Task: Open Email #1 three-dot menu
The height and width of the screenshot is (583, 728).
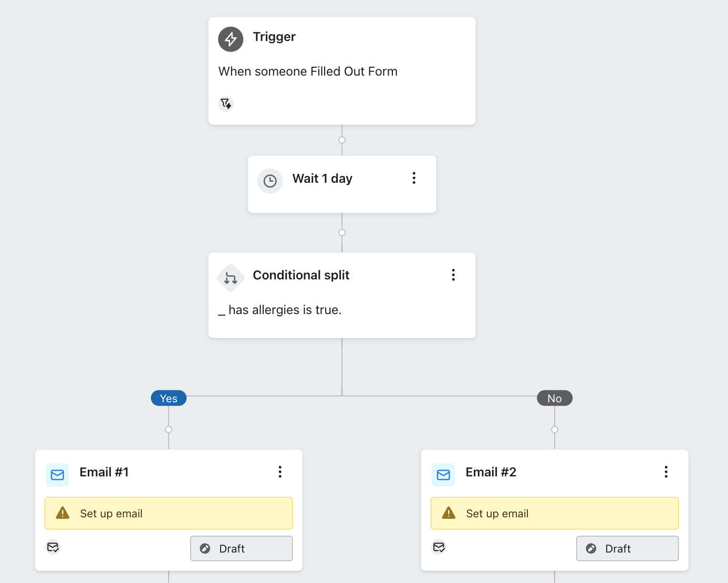Action: coord(280,472)
